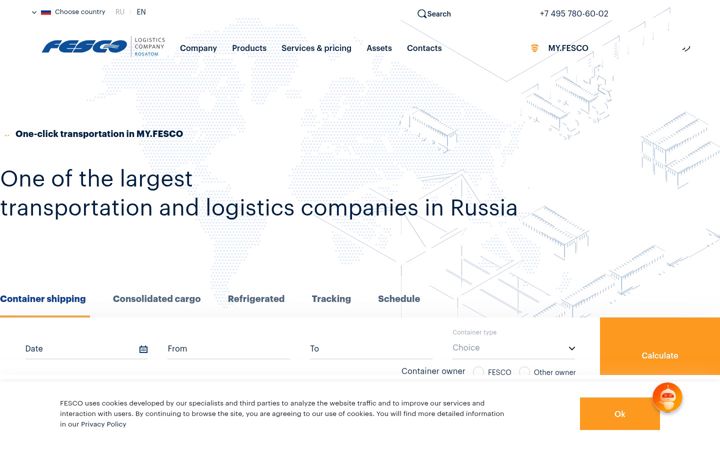
Task: Click the Date input field
Action: (87, 349)
